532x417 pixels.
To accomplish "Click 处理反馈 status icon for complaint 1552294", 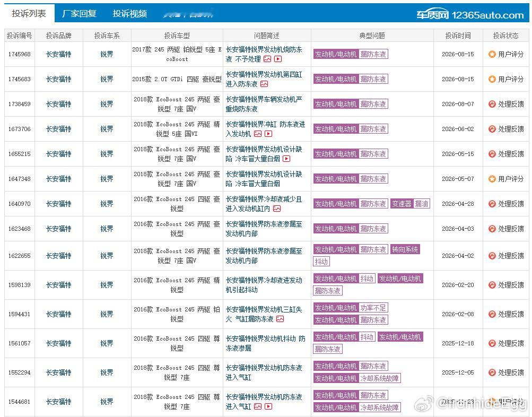I will point(492,372).
